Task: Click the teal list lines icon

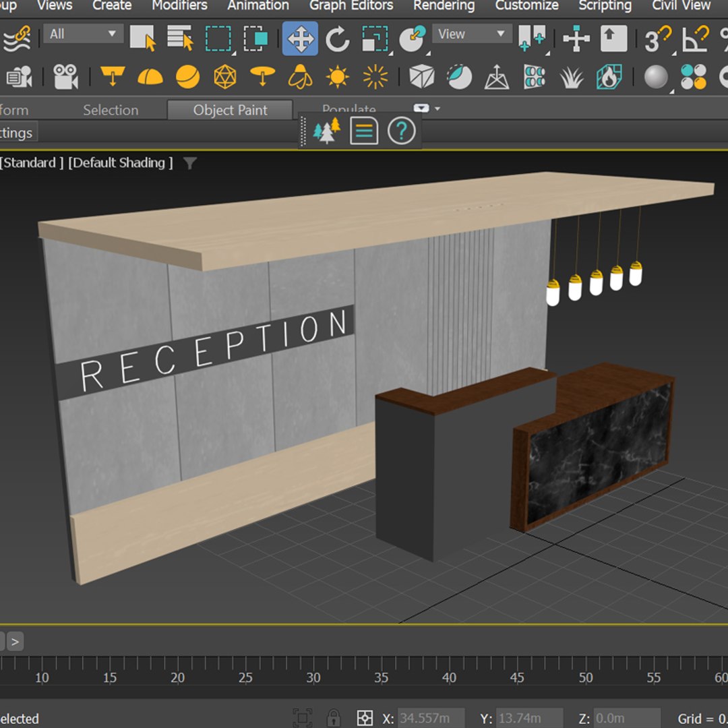Action: (363, 131)
